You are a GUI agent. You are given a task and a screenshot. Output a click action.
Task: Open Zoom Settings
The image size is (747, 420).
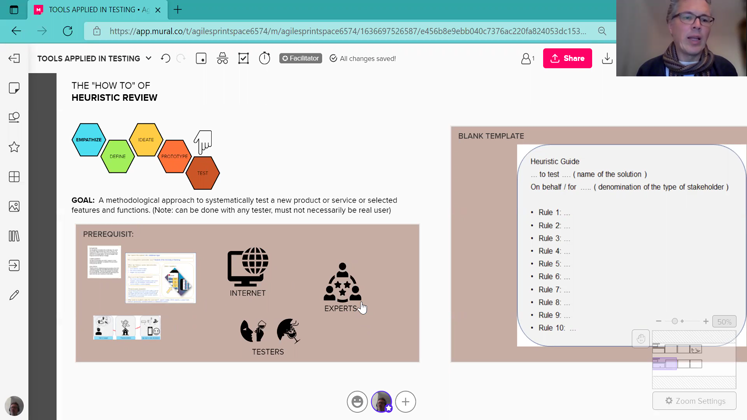pos(695,401)
